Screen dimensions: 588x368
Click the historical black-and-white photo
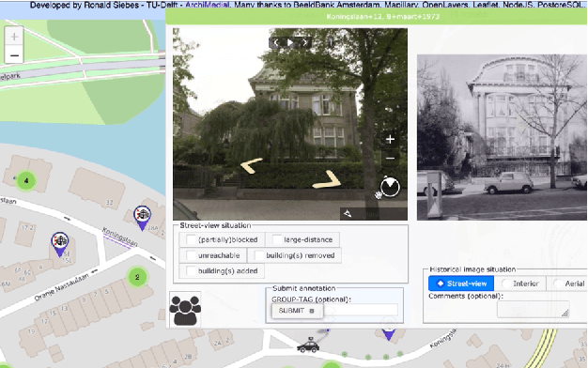coord(502,137)
